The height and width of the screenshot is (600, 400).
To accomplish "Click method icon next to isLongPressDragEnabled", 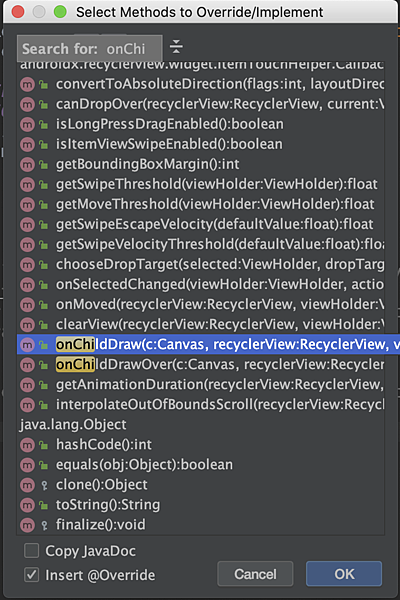I will (x=27, y=124).
